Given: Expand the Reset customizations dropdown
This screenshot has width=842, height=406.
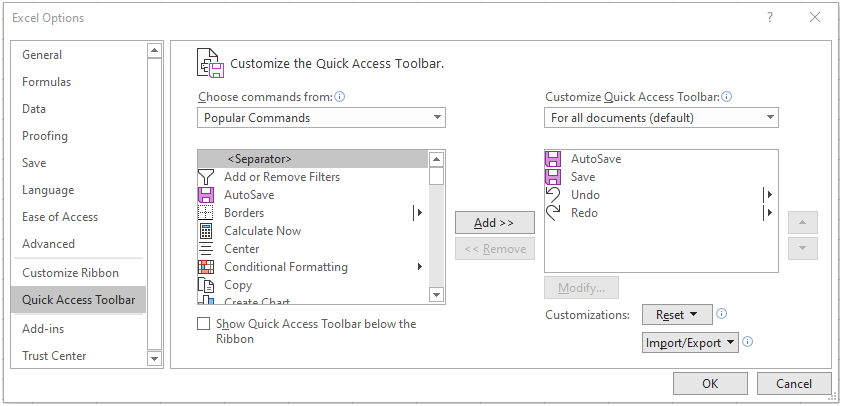Looking at the screenshot, I should 677,315.
